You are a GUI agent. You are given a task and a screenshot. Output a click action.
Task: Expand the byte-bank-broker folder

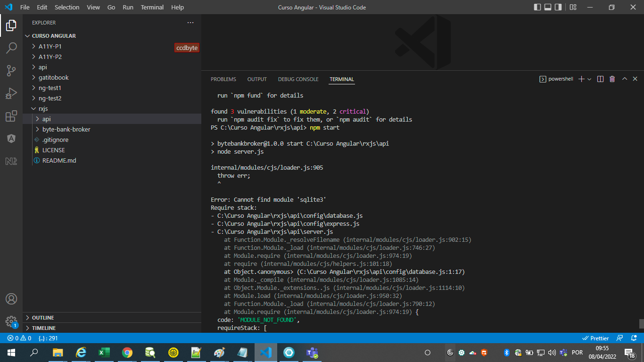click(112, 129)
